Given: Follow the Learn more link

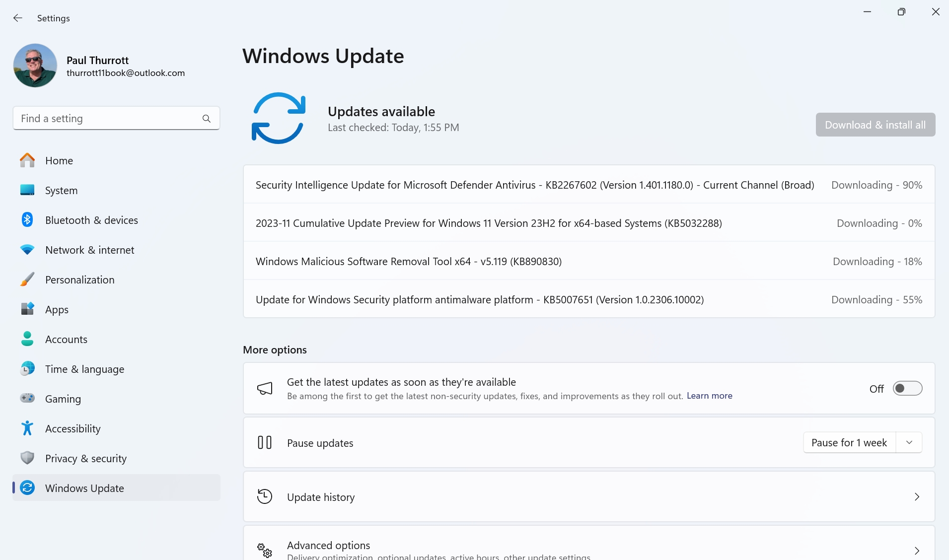Looking at the screenshot, I should [x=709, y=396].
